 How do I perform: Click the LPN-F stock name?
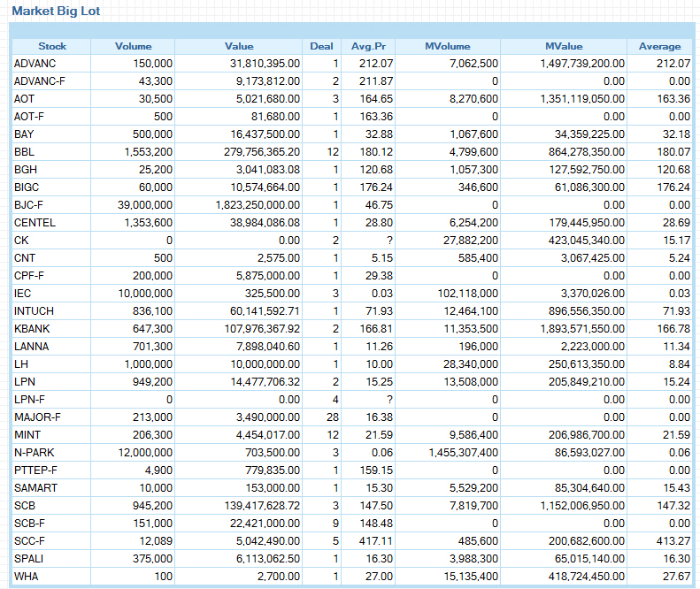click(29, 400)
